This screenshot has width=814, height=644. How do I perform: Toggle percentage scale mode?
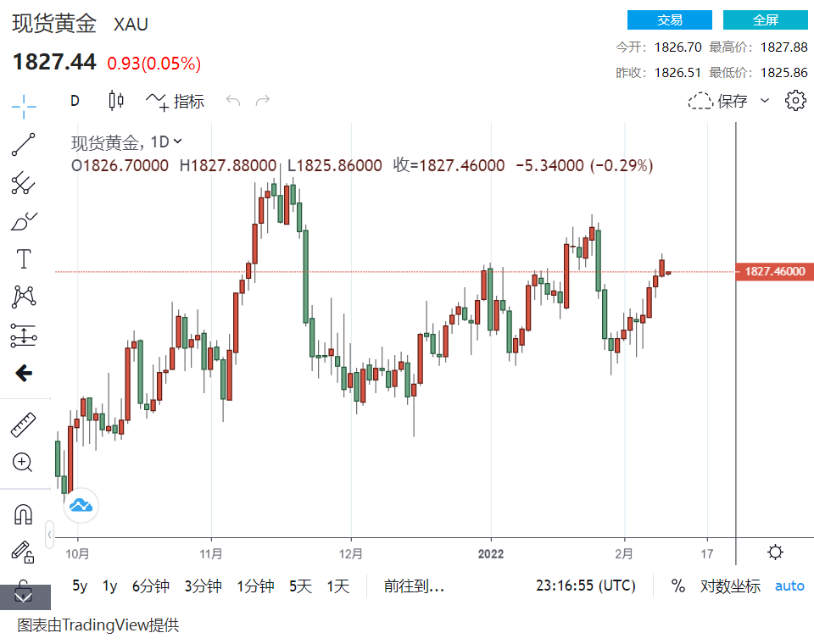tap(677, 586)
